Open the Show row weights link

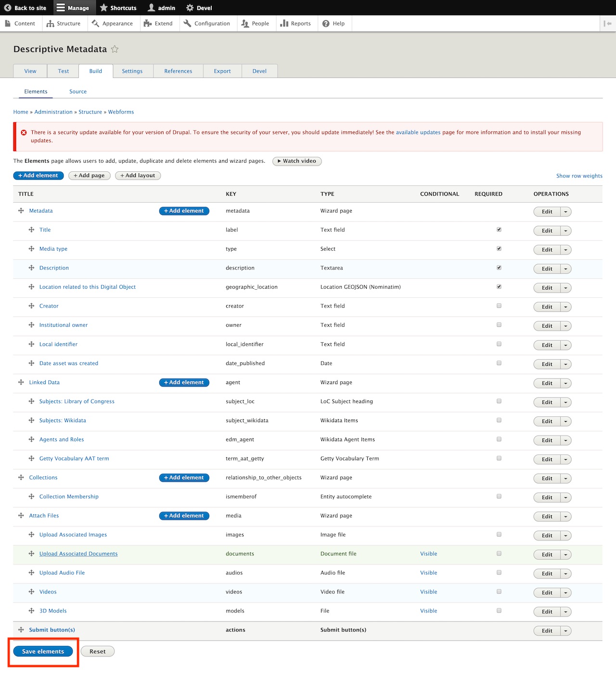[x=579, y=176]
